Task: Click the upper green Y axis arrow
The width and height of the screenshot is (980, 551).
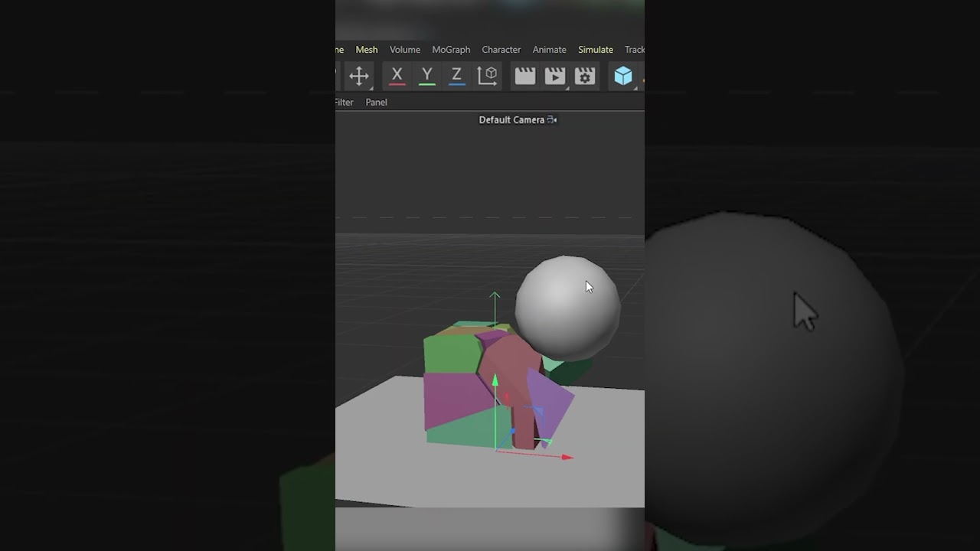Action: click(x=495, y=296)
